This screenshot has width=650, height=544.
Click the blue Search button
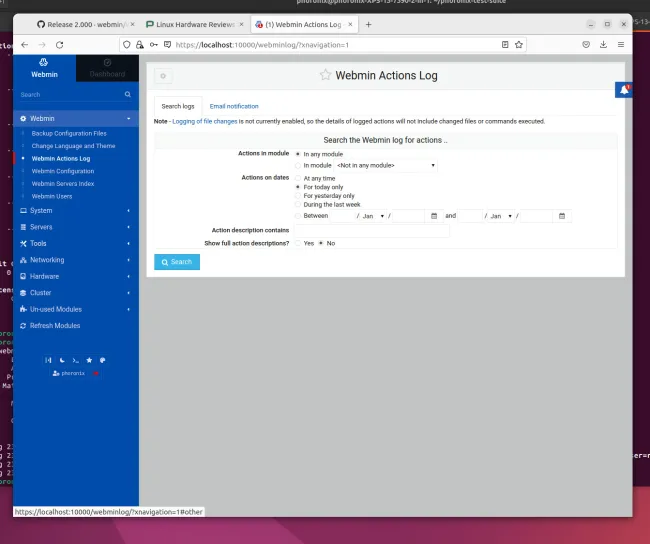[177, 262]
